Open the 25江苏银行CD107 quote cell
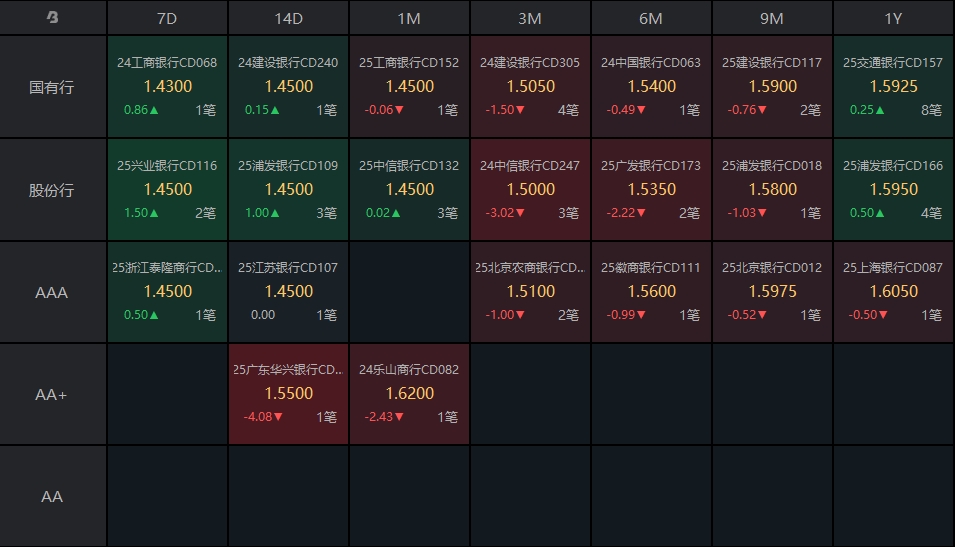 click(288, 292)
